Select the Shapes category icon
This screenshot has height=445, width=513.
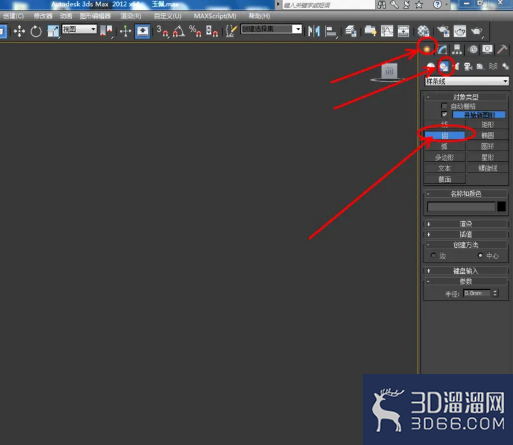click(x=444, y=67)
